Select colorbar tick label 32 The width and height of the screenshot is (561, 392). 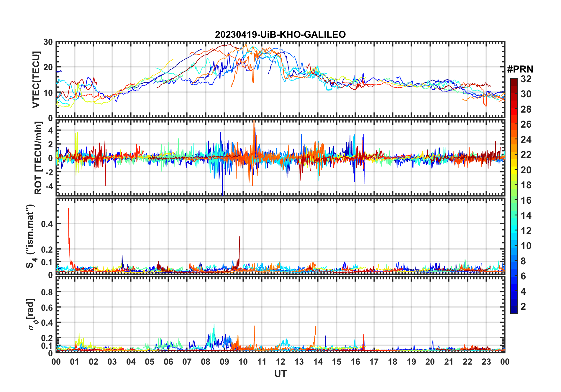pos(526,79)
